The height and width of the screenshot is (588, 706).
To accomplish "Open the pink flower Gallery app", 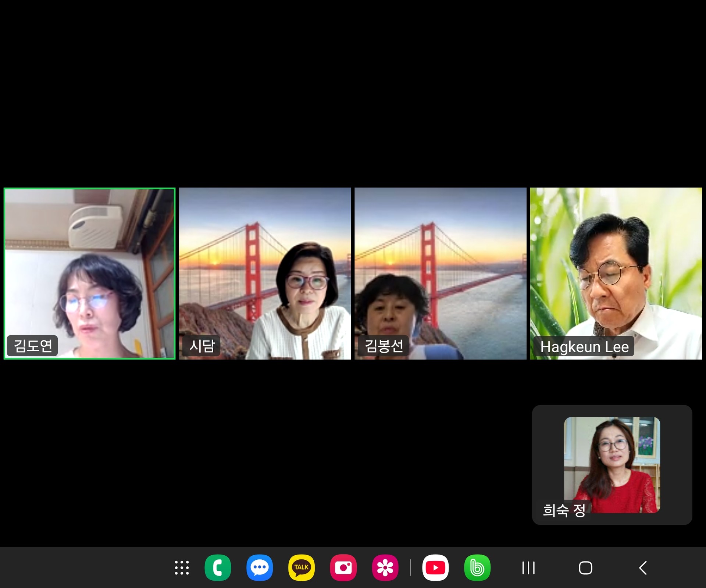I will point(385,568).
